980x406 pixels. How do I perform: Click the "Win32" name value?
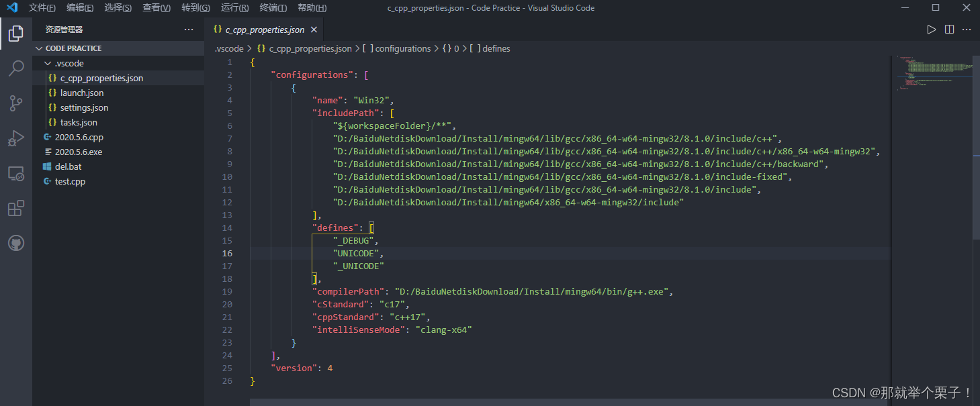point(372,101)
